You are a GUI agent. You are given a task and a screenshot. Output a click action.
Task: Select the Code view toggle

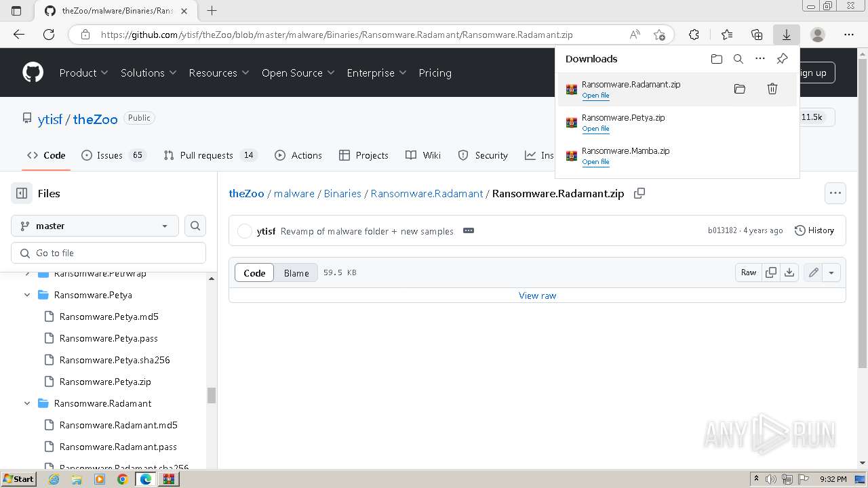coord(254,272)
